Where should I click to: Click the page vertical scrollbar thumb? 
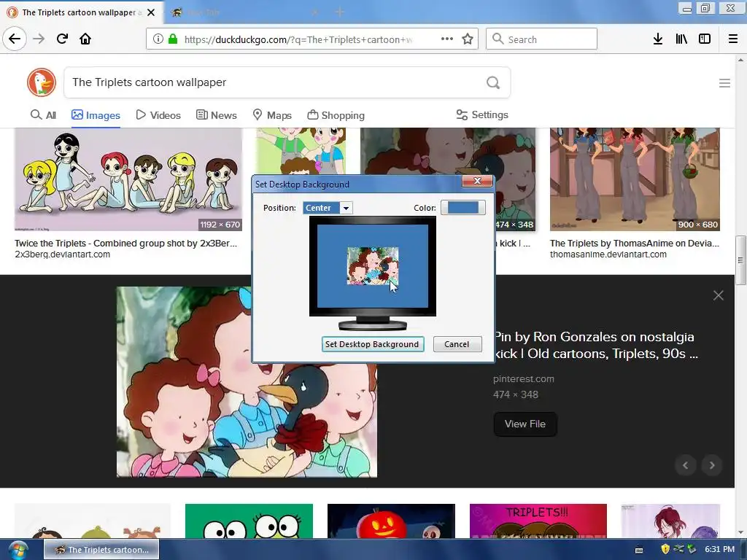point(740,260)
